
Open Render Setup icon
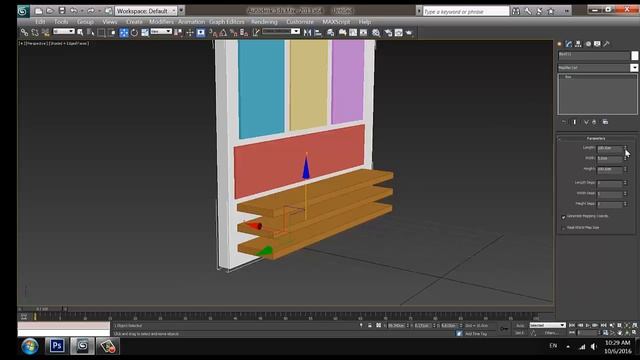387,33
